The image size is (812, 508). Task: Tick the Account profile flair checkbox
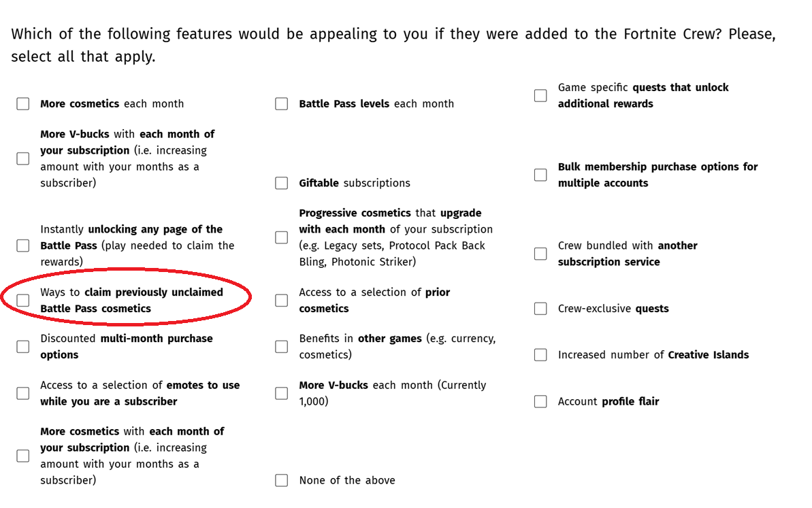(540, 401)
